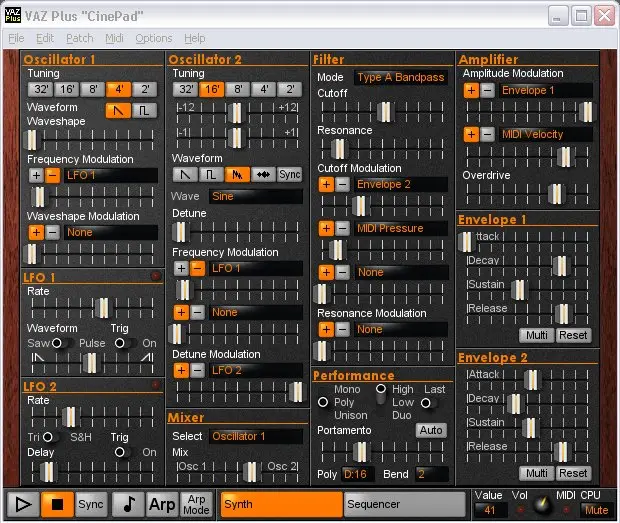
Task: Click plus for Envelope 1 amplitude modulation
Action: (x=471, y=91)
